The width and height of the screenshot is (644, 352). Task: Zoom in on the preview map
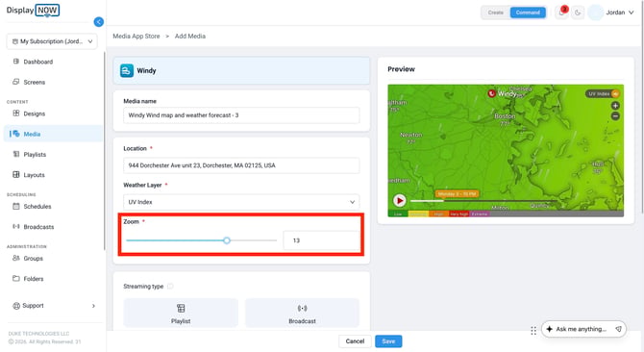click(x=615, y=106)
